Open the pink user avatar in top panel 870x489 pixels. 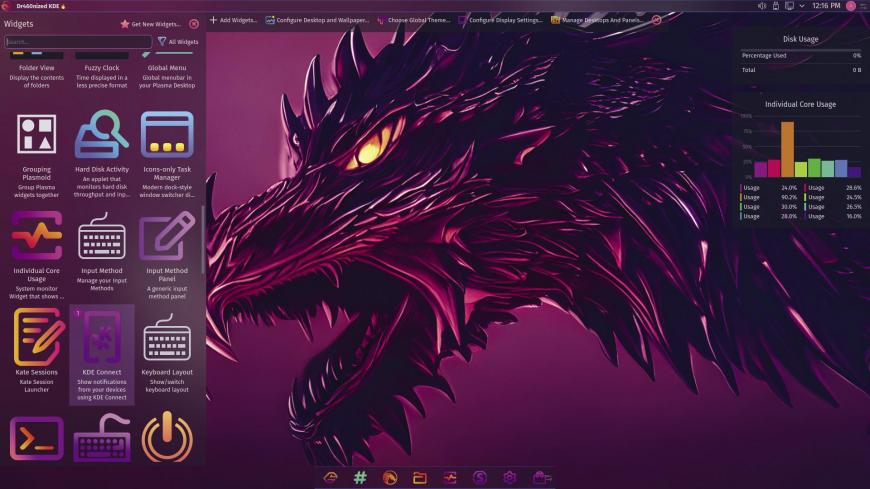coord(851,6)
